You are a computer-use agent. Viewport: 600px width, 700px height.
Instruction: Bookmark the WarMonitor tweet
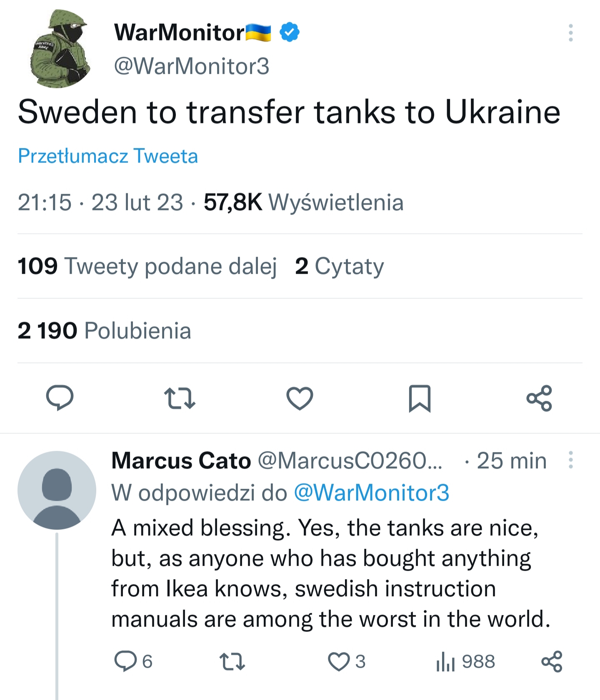point(420,398)
